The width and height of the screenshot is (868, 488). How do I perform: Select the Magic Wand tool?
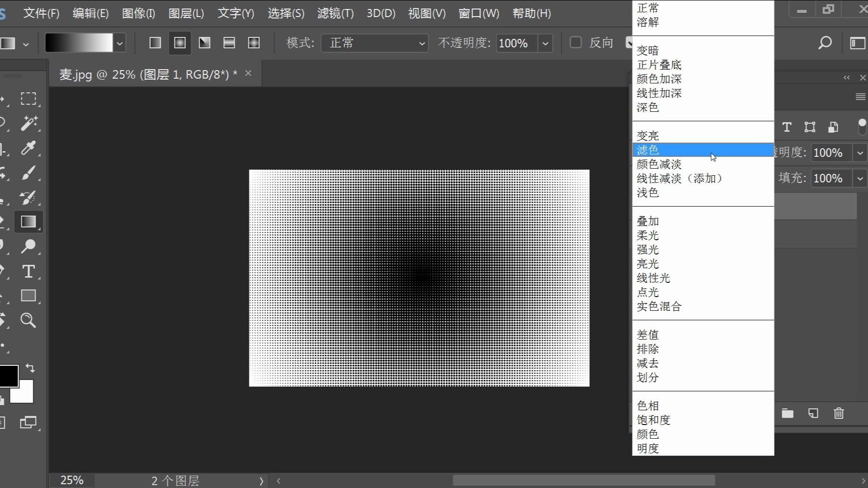pyautogui.click(x=28, y=123)
